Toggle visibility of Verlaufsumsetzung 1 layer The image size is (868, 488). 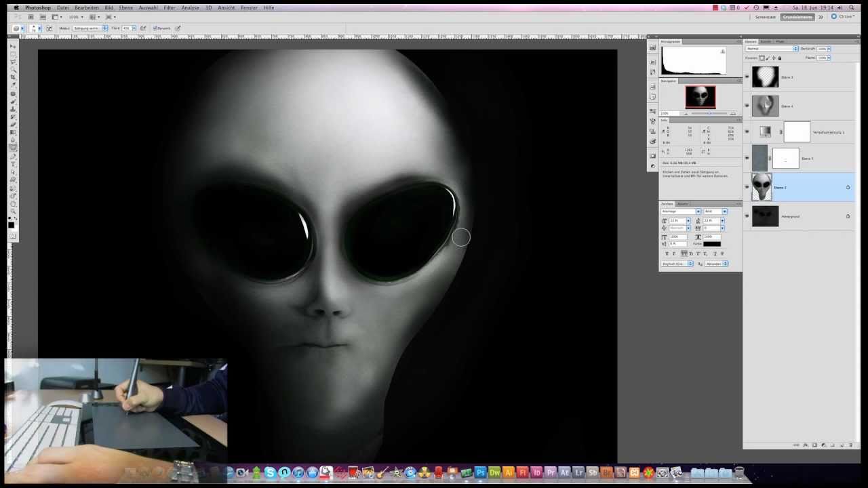click(x=747, y=132)
